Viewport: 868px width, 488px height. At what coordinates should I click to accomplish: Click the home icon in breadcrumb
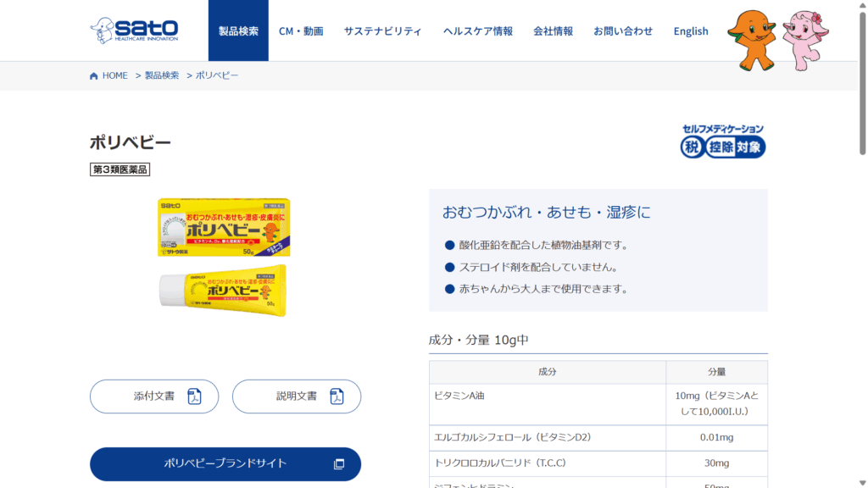coord(93,75)
